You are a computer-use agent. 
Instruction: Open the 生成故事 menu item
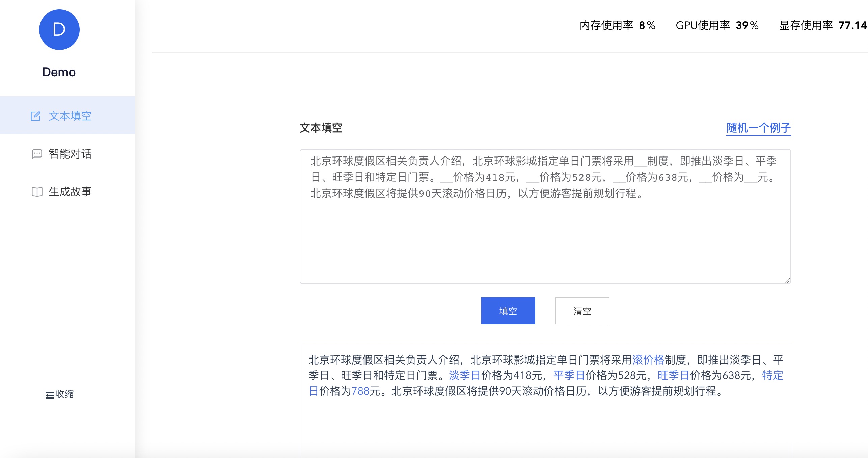coord(70,192)
